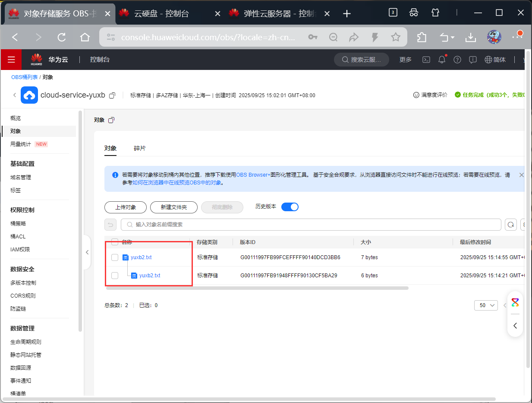Click the browser back button
The height and width of the screenshot is (403, 532).
[x=15, y=38]
